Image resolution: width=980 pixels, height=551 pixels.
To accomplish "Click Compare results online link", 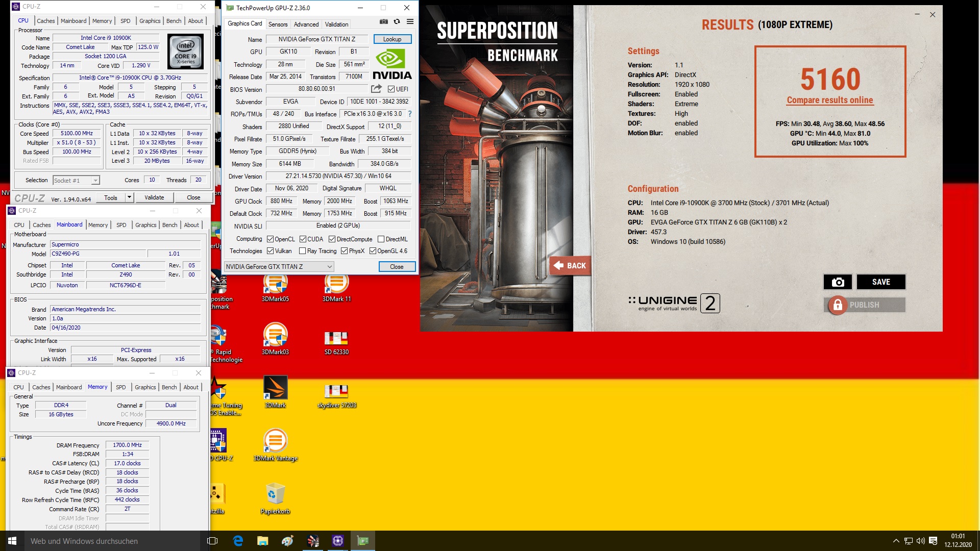I will (830, 100).
